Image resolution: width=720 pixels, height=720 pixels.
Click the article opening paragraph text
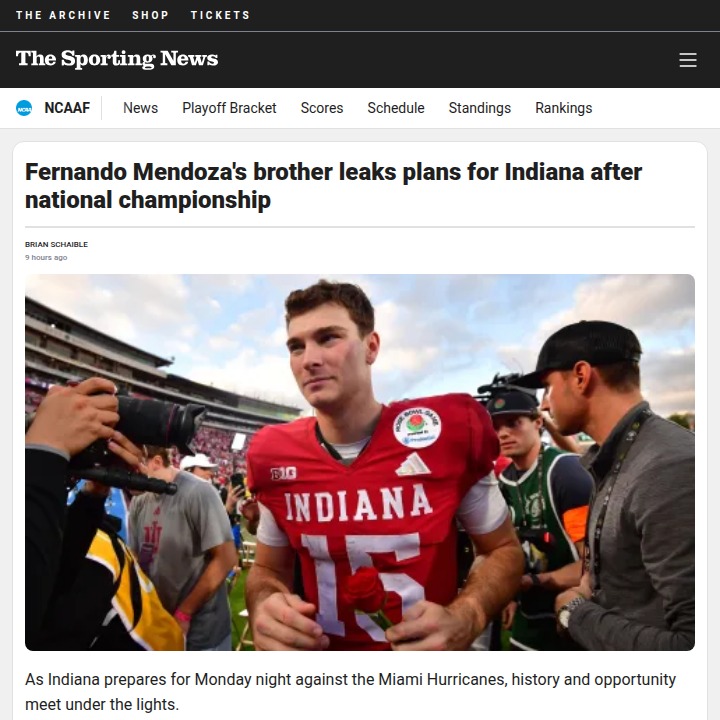click(350, 692)
